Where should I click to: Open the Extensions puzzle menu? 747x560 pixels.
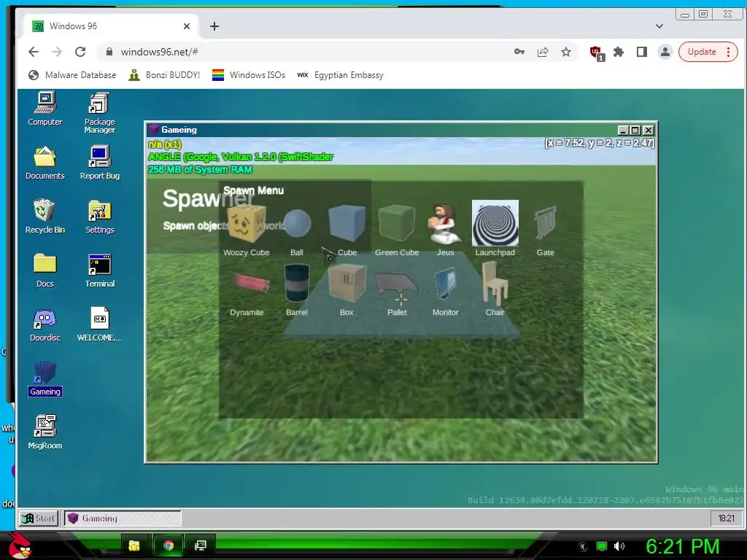(619, 52)
